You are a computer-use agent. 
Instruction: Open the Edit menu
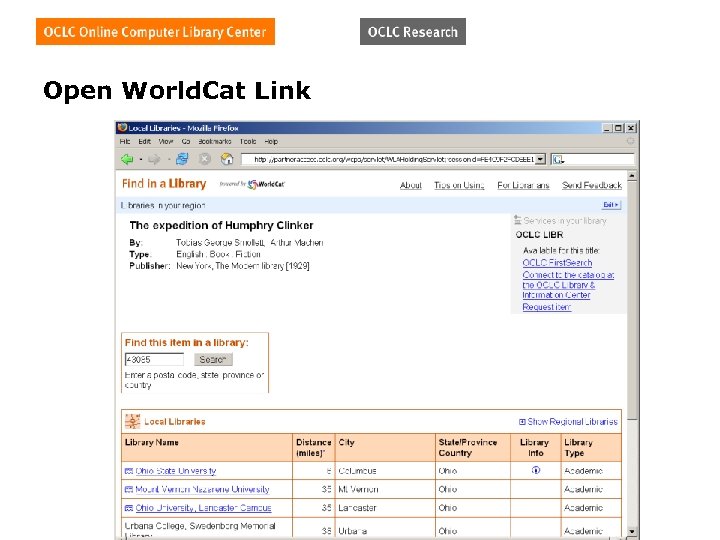(x=145, y=141)
